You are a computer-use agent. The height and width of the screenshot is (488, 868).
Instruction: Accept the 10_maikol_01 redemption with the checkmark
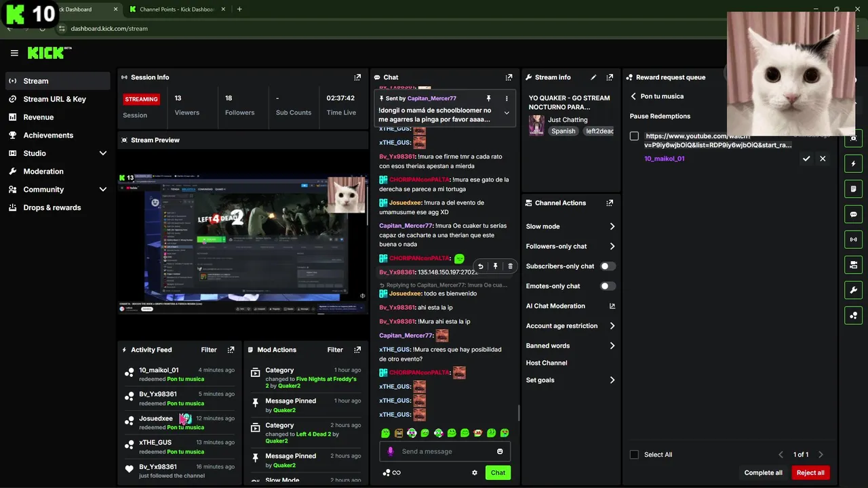pos(806,159)
